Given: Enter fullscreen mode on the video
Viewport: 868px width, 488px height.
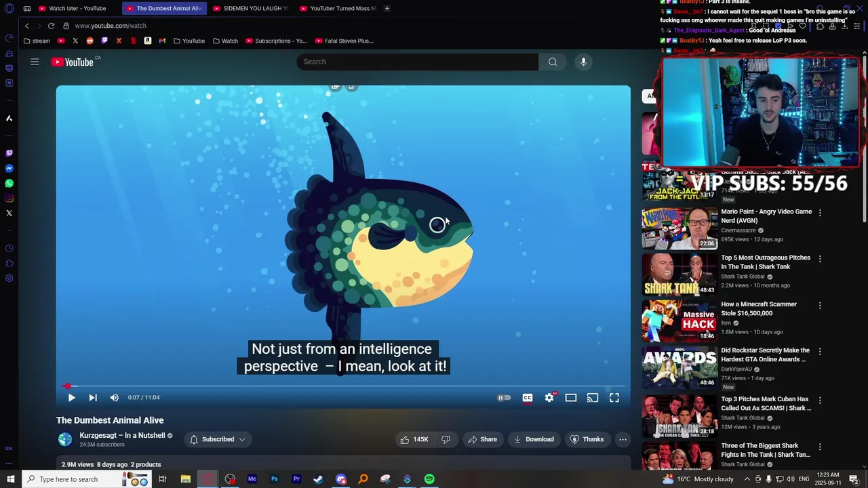Looking at the screenshot, I should [x=614, y=398].
